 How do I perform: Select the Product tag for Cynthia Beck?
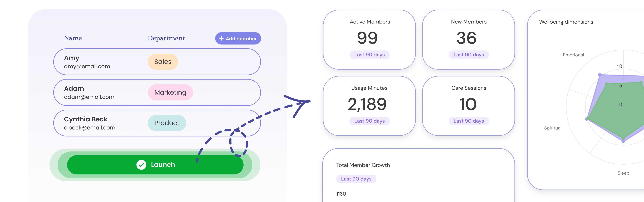point(167,123)
